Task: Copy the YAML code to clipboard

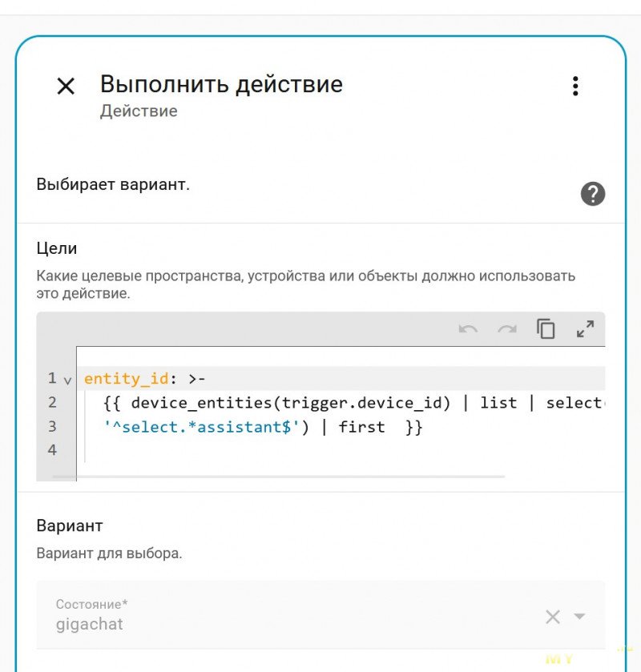Action: pyautogui.click(x=546, y=328)
